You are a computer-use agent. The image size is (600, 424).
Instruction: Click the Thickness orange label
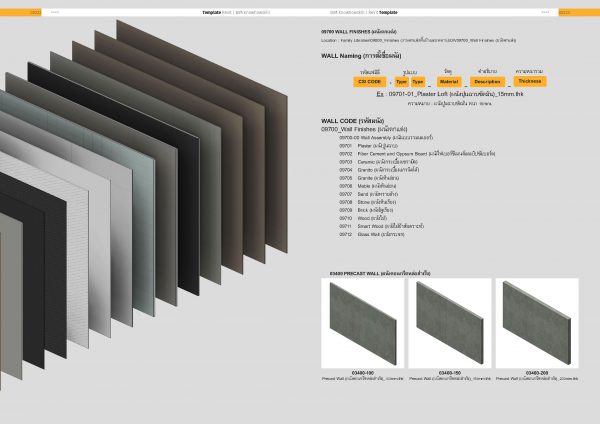pos(528,81)
